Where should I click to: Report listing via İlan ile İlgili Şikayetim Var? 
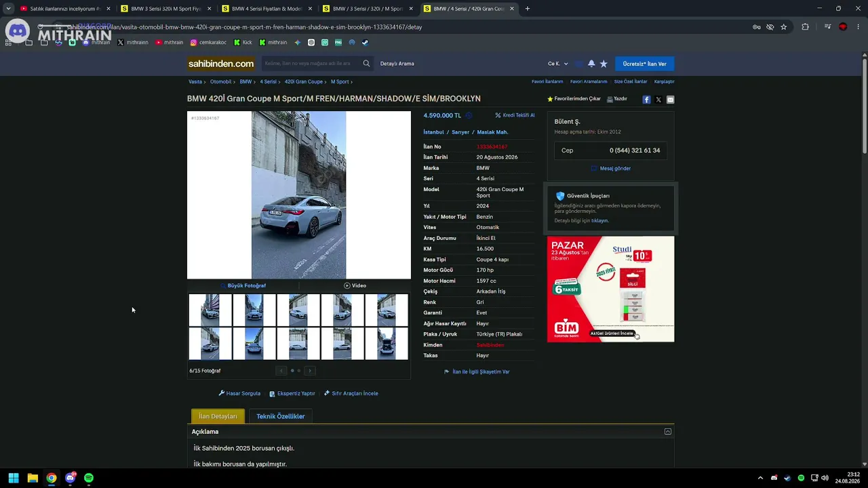pyautogui.click(x=477, y=371)
